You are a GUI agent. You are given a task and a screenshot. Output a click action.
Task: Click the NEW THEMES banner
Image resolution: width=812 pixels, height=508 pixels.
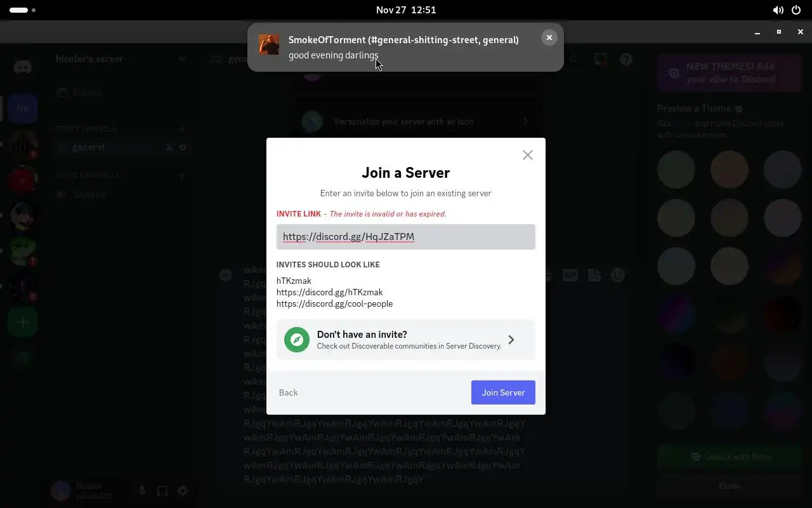[x=730, y=73]
